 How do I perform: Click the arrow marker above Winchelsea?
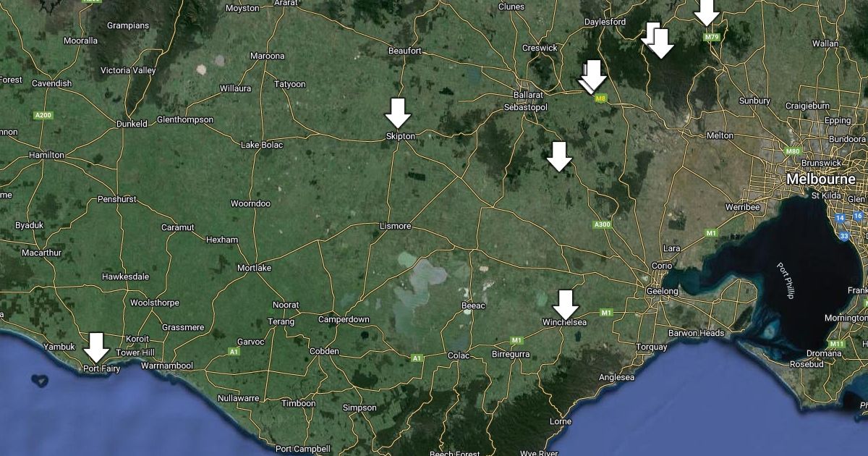pyautogui.click(x=566, y=305)
